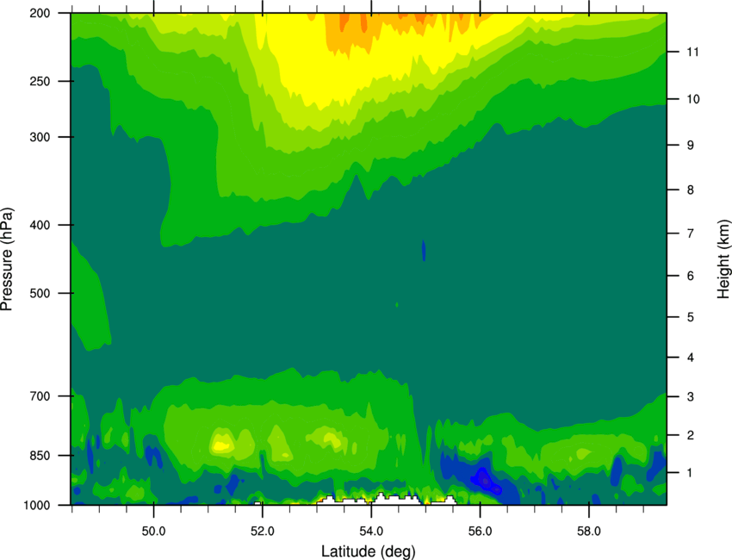
Task: Click the 52.0 latitude tick label
Action: [x=263, y=532]
